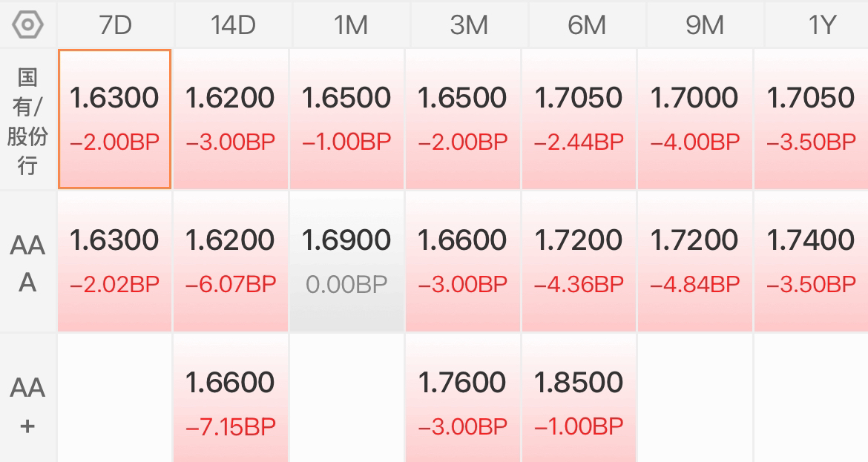This screenshot has height=462, width=868.
Task: Open state-bank 6M cell with -2.44BP
Action: click(579, 119)
